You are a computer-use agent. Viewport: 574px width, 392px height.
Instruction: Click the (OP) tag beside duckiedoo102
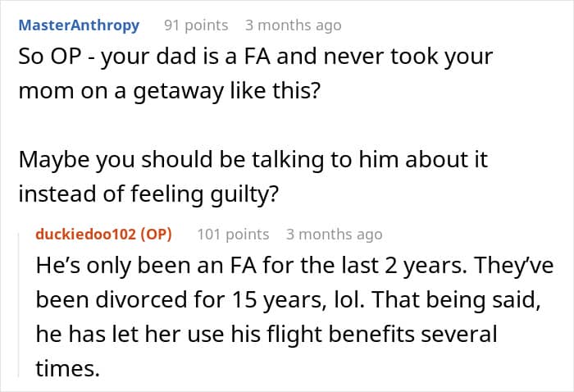(x=157, y=234)
